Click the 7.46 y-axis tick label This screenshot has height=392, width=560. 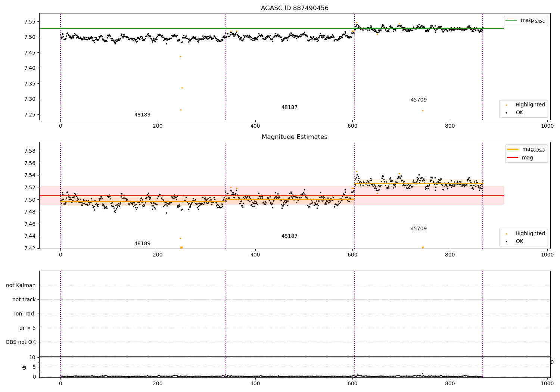click(x=30, y=224)
